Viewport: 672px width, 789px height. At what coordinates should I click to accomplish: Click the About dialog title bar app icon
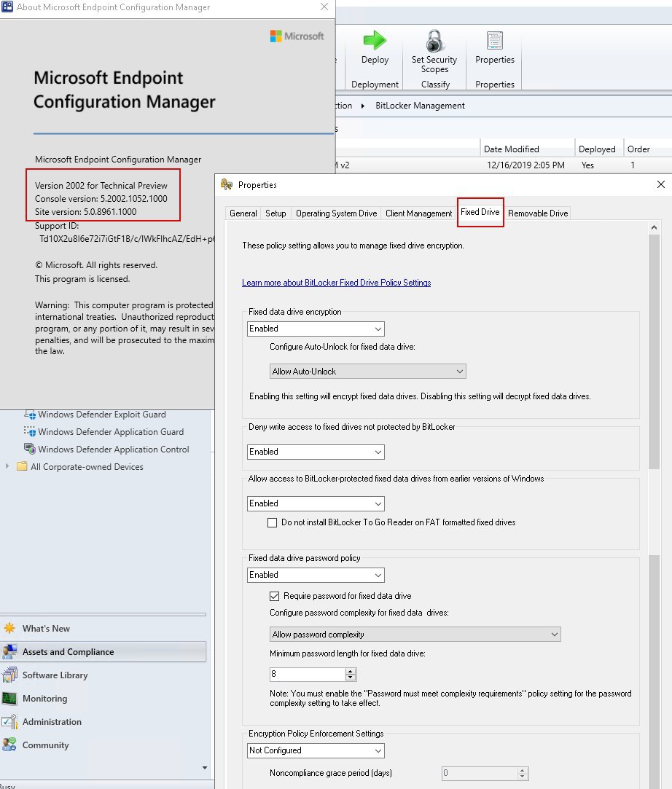pyautogui.click(x=7, y=7)
